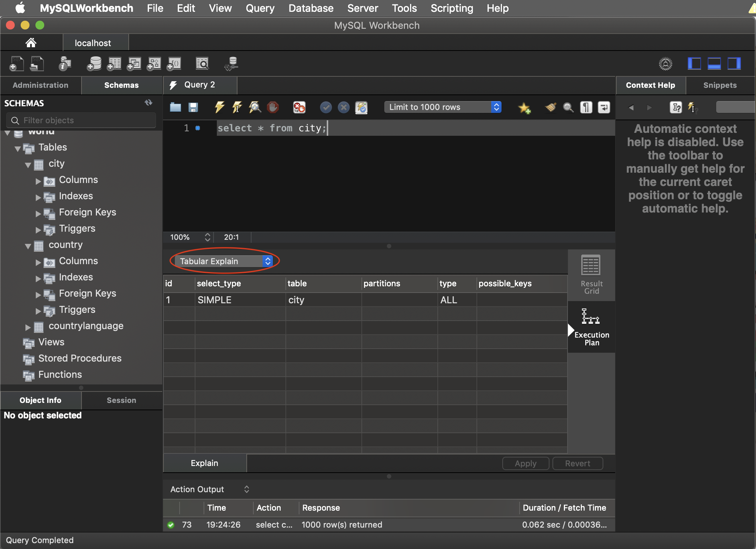The image size is (756, 549).
Task: Execute statement under cursor icon
Action: (x=237, y=107)
